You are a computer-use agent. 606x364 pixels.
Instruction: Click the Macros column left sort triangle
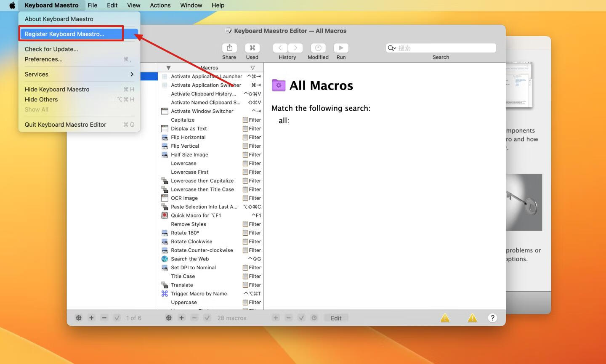168,68
